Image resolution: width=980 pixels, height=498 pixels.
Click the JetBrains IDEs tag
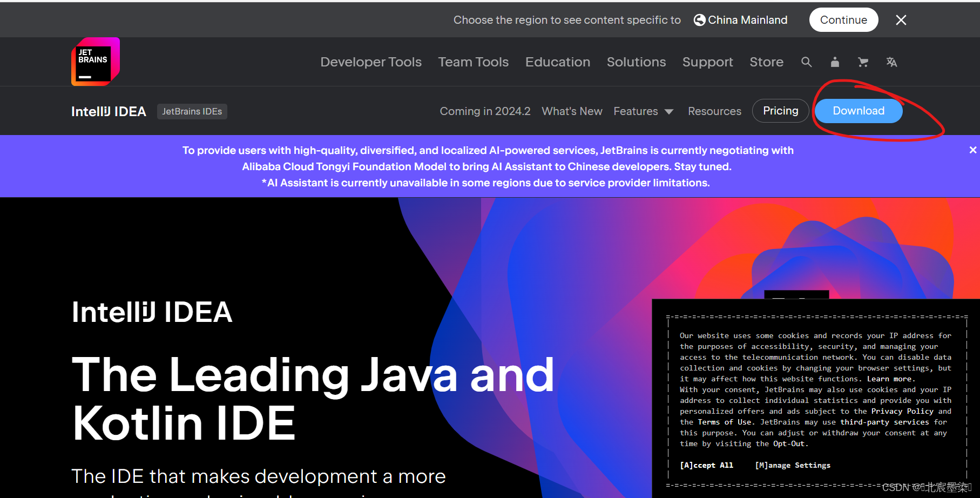pos(192,111)
